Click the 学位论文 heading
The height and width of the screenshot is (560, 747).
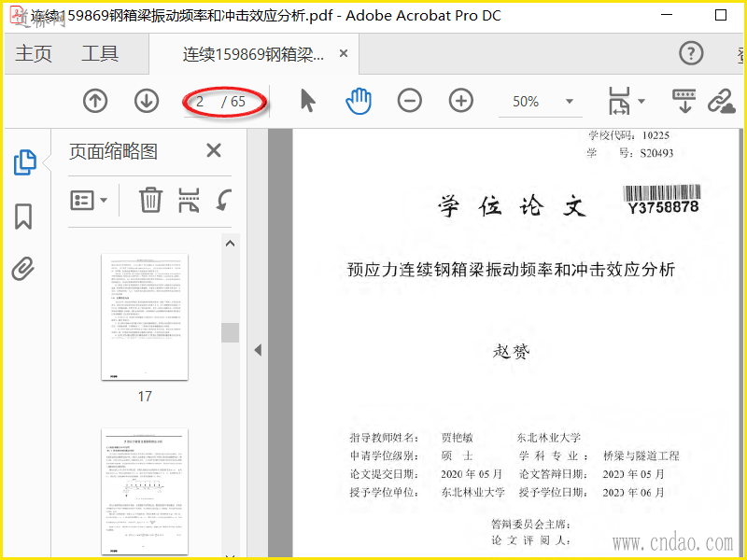click(x=511, y=206)
